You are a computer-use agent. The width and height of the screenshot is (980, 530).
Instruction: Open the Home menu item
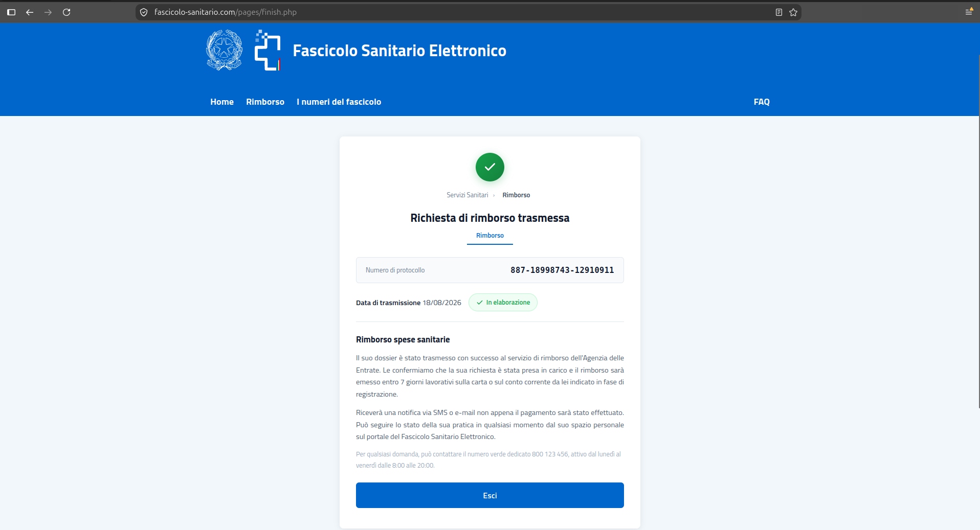tap(222, 102)
